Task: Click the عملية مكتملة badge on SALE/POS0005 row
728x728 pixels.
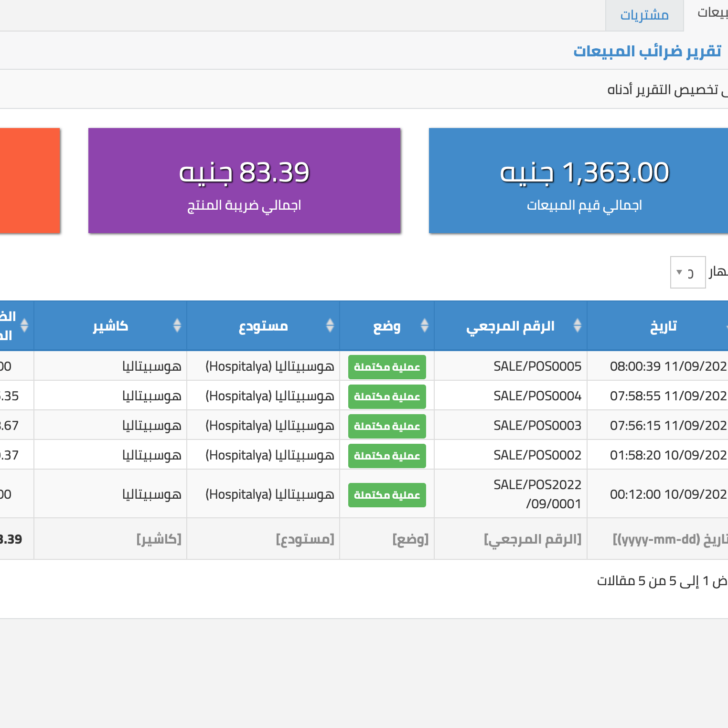Action: pos(387,366)
